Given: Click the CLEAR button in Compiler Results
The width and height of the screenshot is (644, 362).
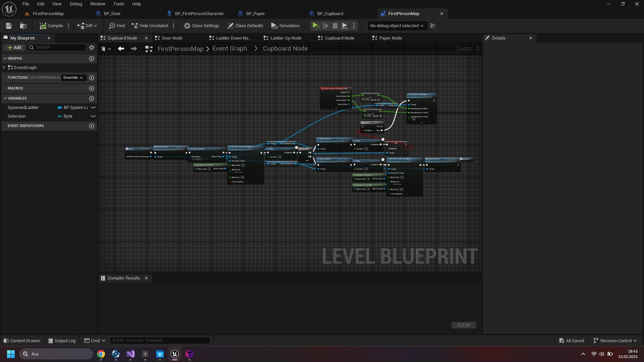Looking at the screenshot, I should 464,325.
